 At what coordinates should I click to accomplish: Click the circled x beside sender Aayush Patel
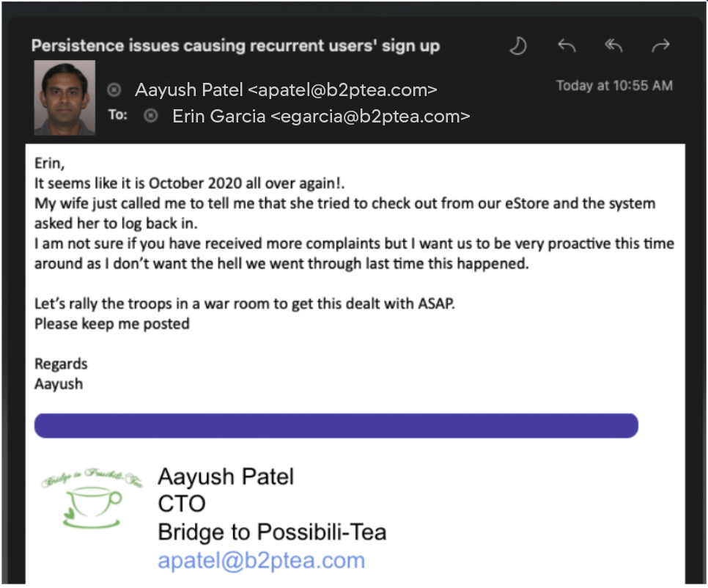click(x=114, y=90)
